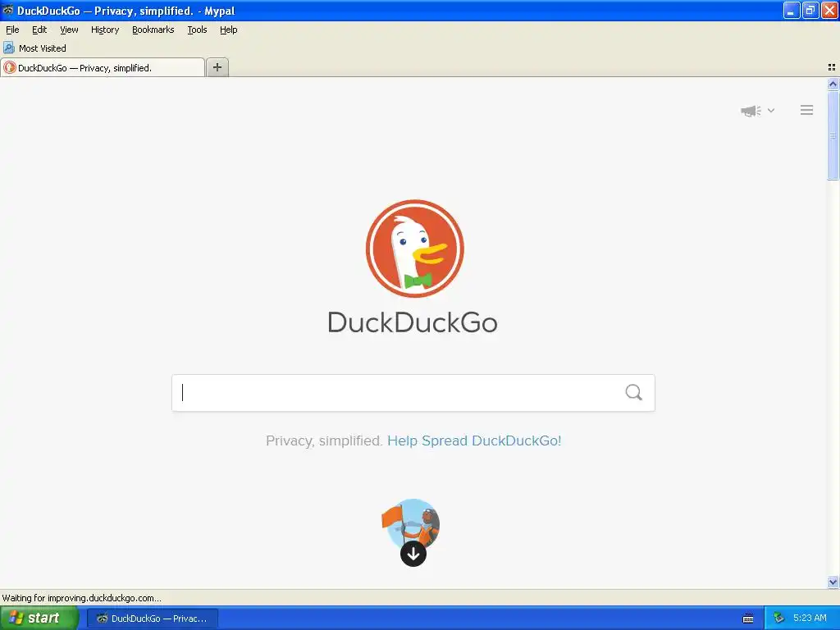Screen dimensions: 840x630
Task: Open the Help menu
Action: [229, 30]
